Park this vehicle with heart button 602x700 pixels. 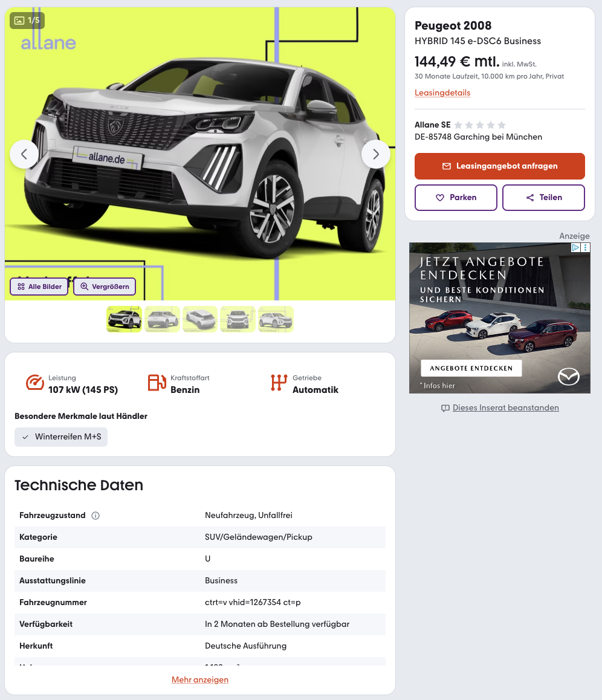(x=456, y=197)
